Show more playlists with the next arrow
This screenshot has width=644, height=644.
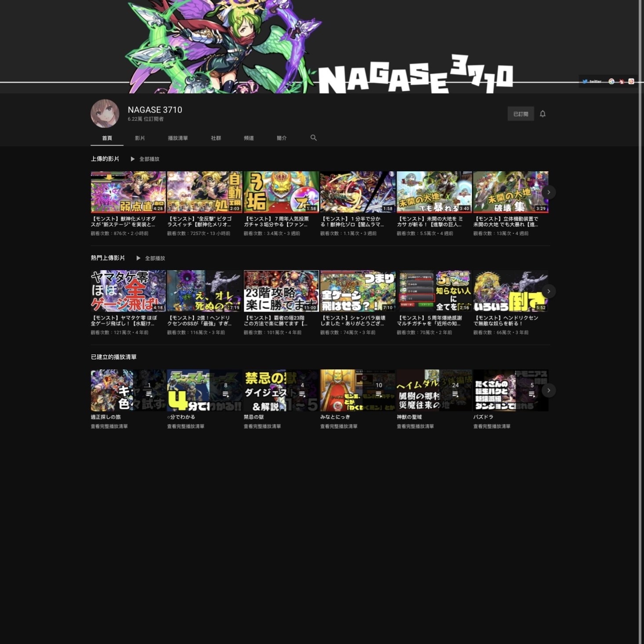549,390
